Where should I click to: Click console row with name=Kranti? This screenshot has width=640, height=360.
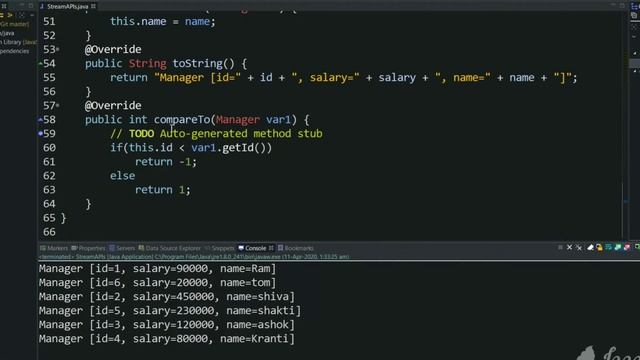(x=167, y=339)
